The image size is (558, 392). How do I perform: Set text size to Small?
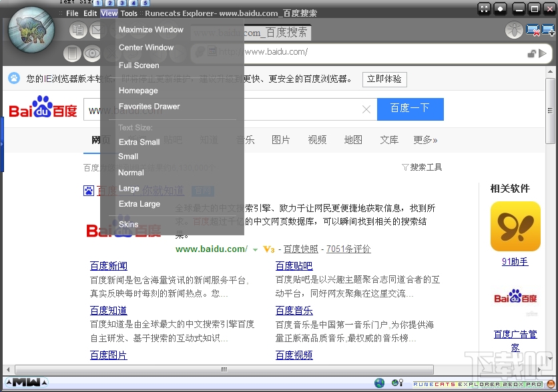[128, 157]
